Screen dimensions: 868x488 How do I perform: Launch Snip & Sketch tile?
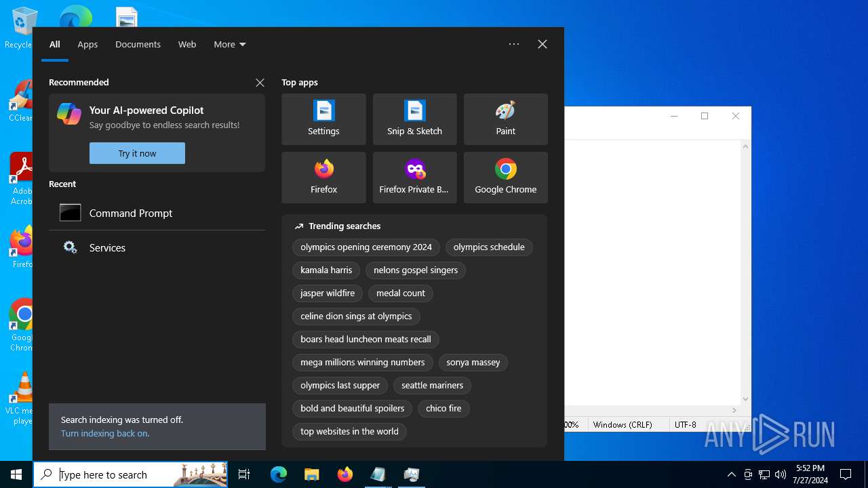[x=414, y=119]
